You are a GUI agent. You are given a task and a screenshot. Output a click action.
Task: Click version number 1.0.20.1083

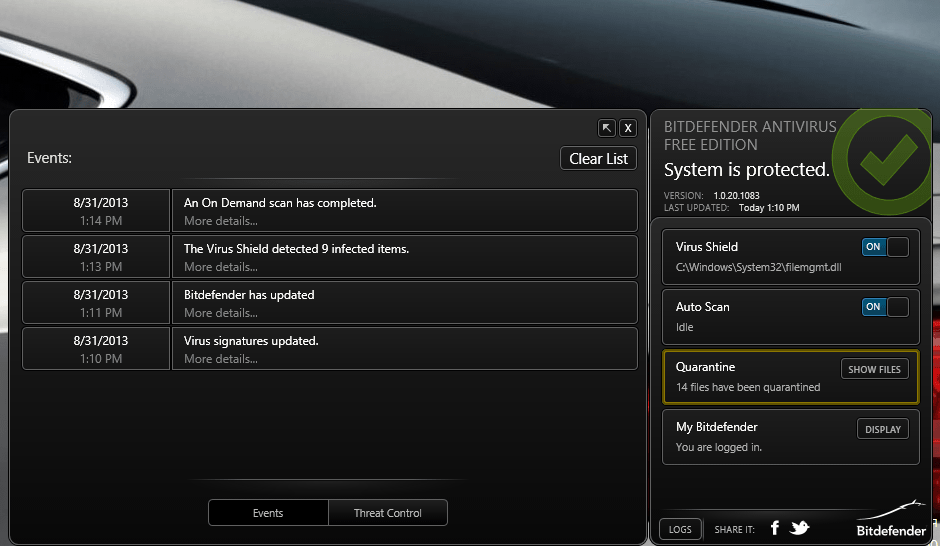pos(736,195)
